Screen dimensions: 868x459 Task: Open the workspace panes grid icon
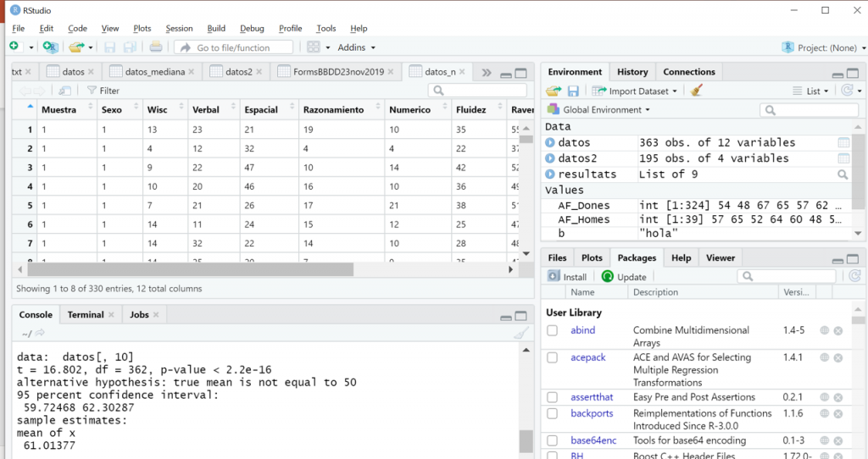pyautogui.click(x=314, y=47)
